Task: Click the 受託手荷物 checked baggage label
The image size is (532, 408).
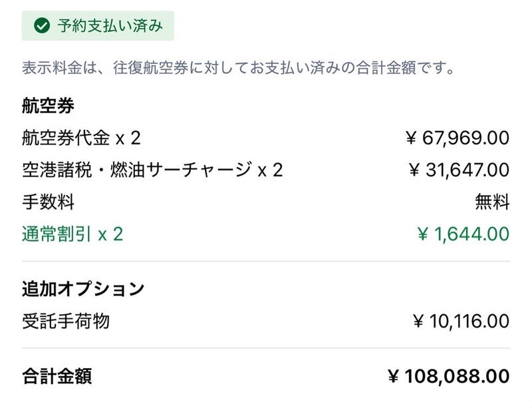Action: click(65, 321)
